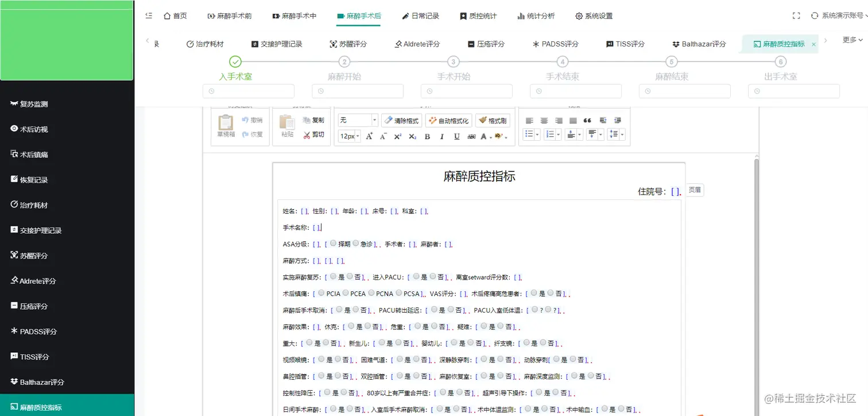Open the highlight color dropdown arrow
Viewport: 868px width, 416px height.
(x=506, y=137)
